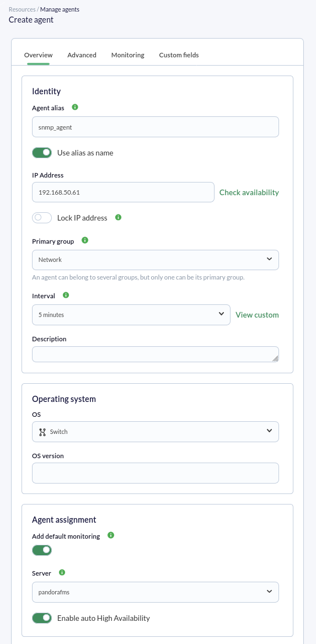Toggle Use alias as name switch
The image size is (316, 644).
[42, 153]
